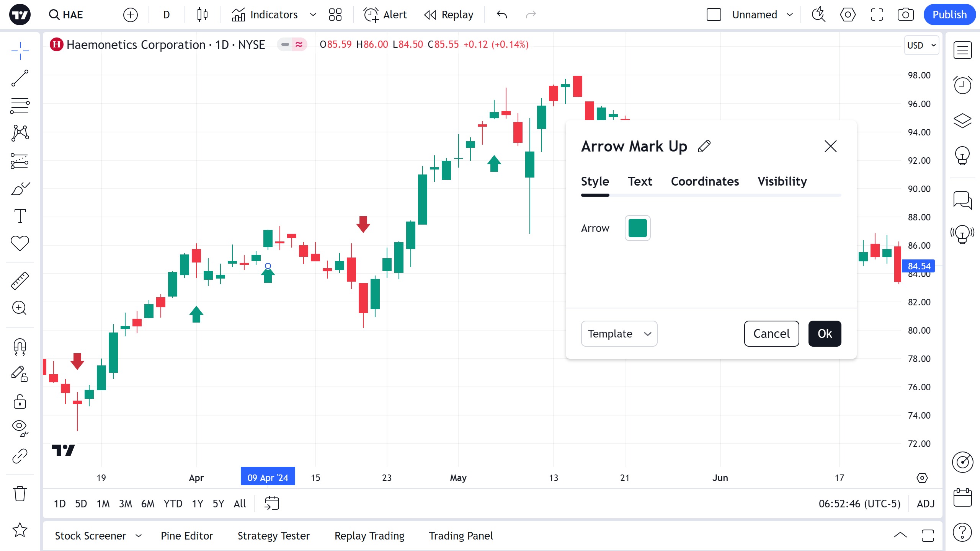Switch to the Visibility tab

click(x=782, y=181)
